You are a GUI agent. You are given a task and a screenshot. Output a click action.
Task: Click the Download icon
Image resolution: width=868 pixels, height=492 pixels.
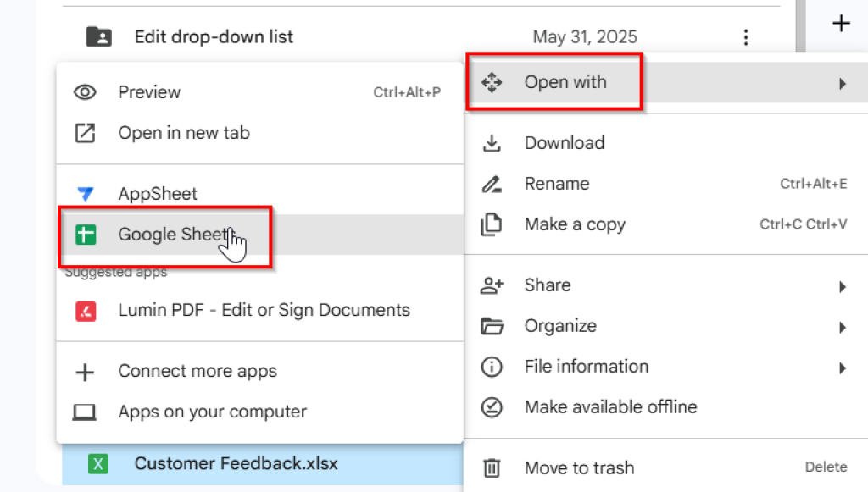492,142
